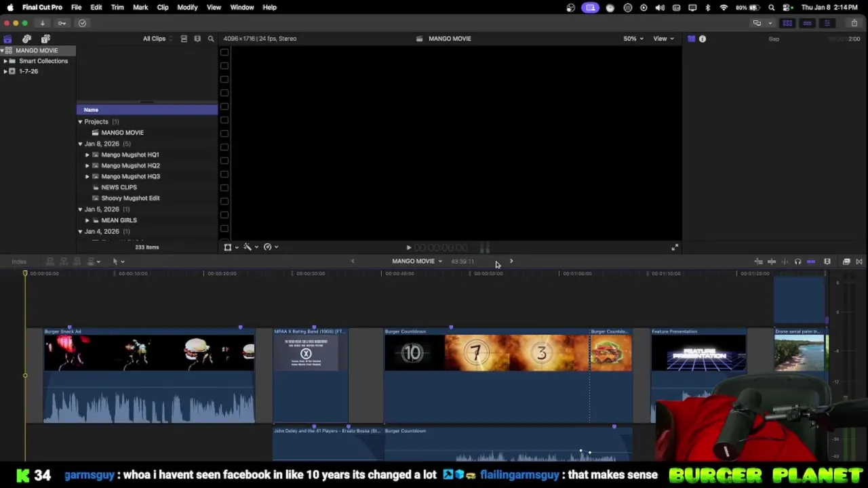The height and width of the screenshot is (488, 868).
Task: Expand the 1-7-26 event
Action: pyautogui.click(x=5, y=71)
